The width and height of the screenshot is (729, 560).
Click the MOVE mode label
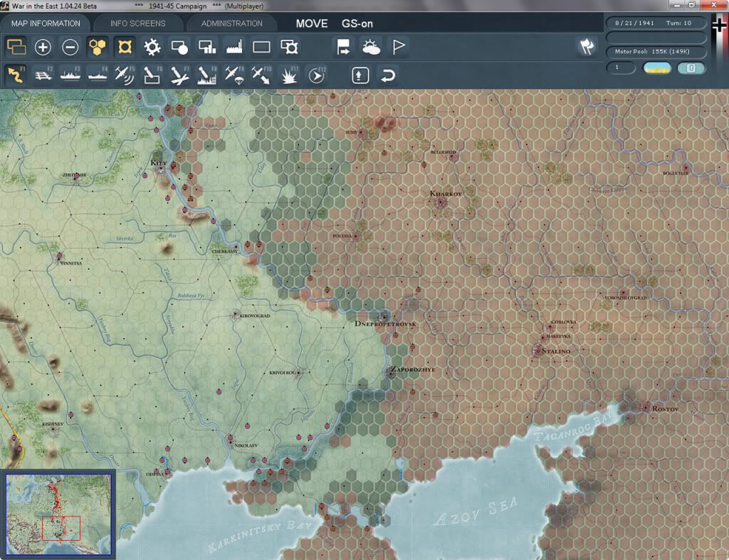(312, 23)
